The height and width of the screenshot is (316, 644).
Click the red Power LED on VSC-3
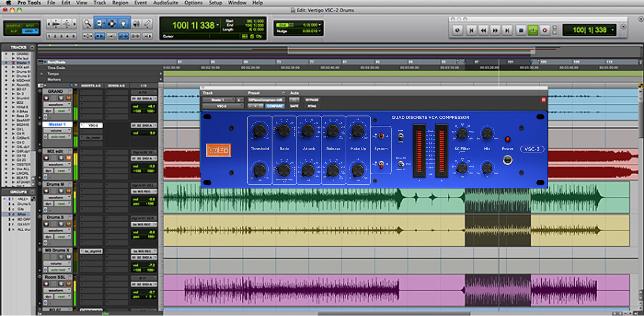click(508, 139)
